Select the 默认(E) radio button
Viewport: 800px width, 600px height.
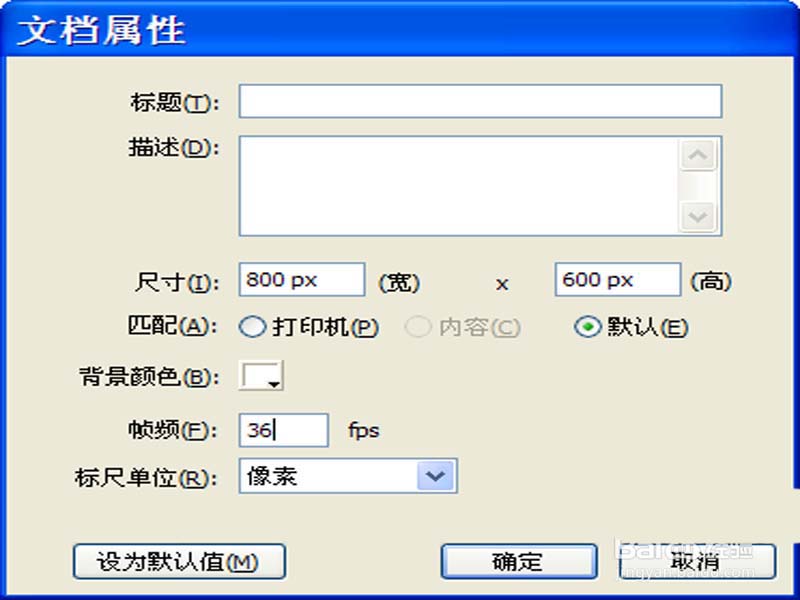coord(588,327)
